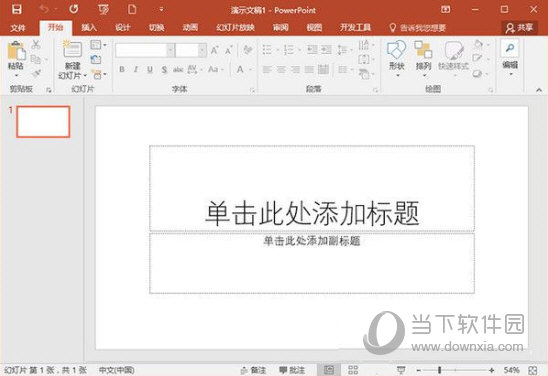The image size is (548, 376).
Task: Redo with the repeat arrow icon
Action: coord(73,9)
